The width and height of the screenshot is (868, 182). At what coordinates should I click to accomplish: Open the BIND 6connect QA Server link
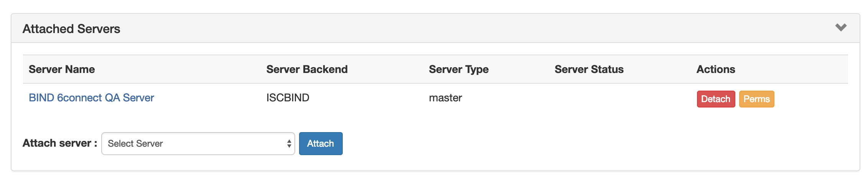(91, 98)
